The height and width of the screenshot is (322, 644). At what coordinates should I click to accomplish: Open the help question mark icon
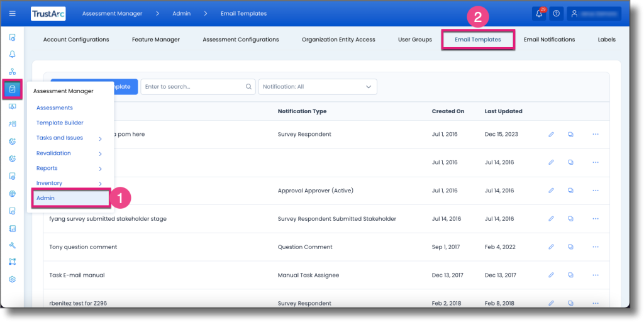tap(556, 14)
